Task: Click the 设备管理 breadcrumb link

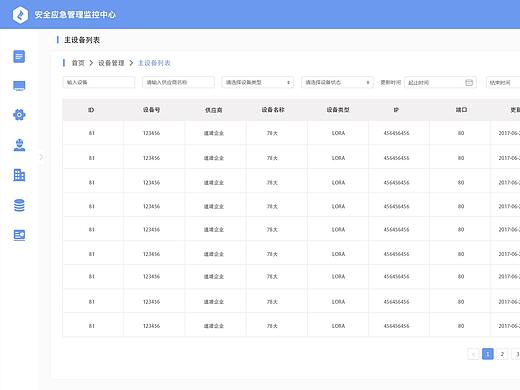Action: tap(111, 63)
